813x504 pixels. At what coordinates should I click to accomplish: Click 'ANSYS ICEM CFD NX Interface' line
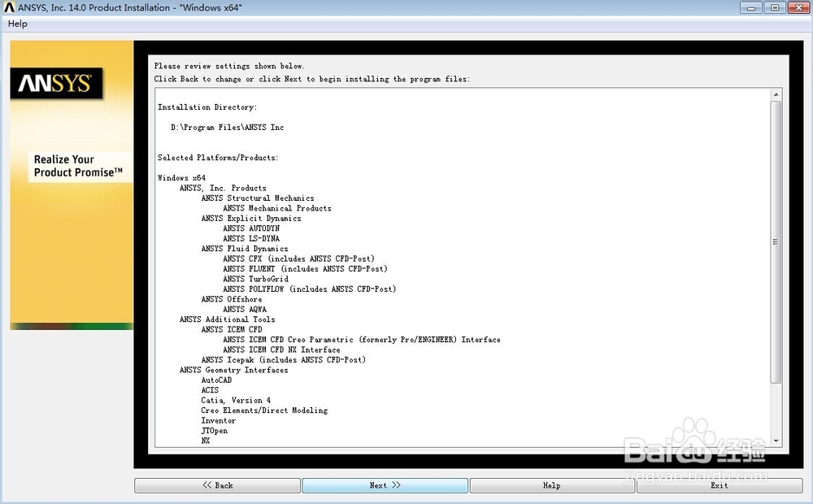point(281,350)
